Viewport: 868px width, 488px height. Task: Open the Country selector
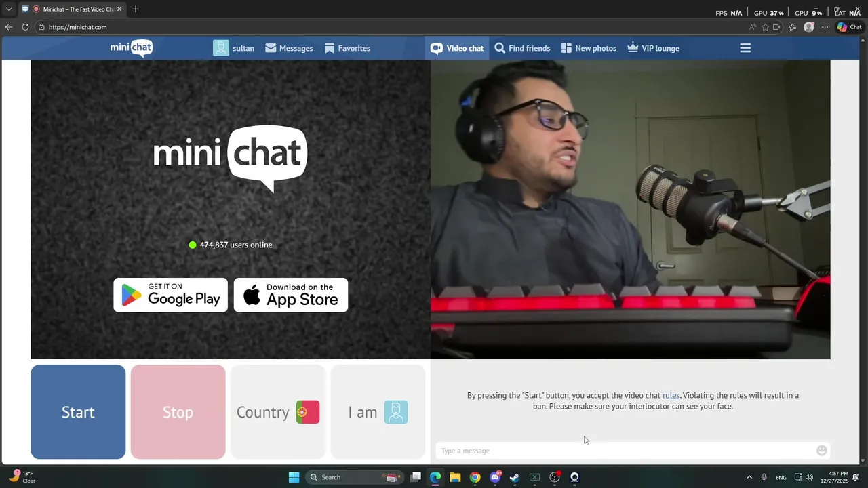click(278, 412)
